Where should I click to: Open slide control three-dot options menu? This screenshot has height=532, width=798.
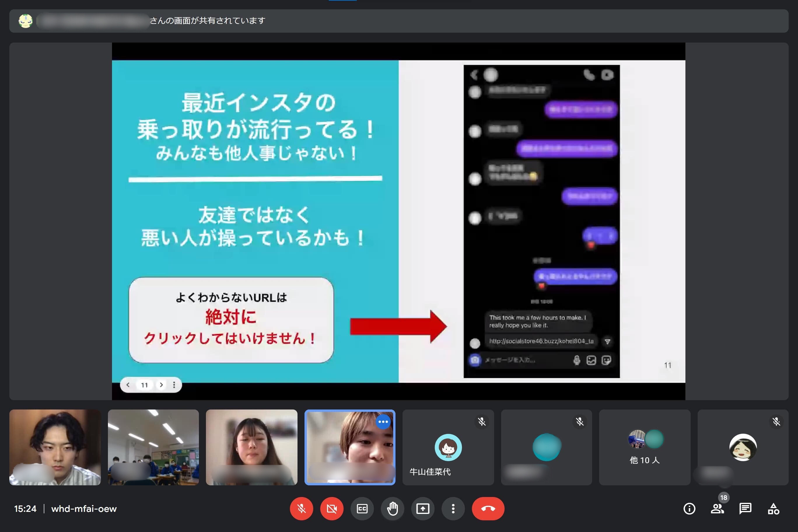click(174, 385)
